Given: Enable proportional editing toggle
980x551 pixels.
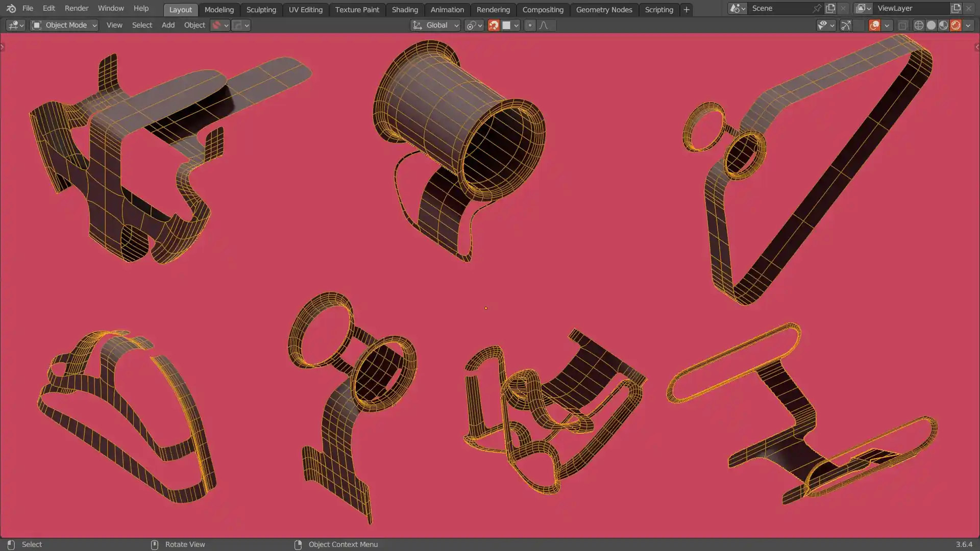Looking at the screenshot, I should (x=530, y=26).
